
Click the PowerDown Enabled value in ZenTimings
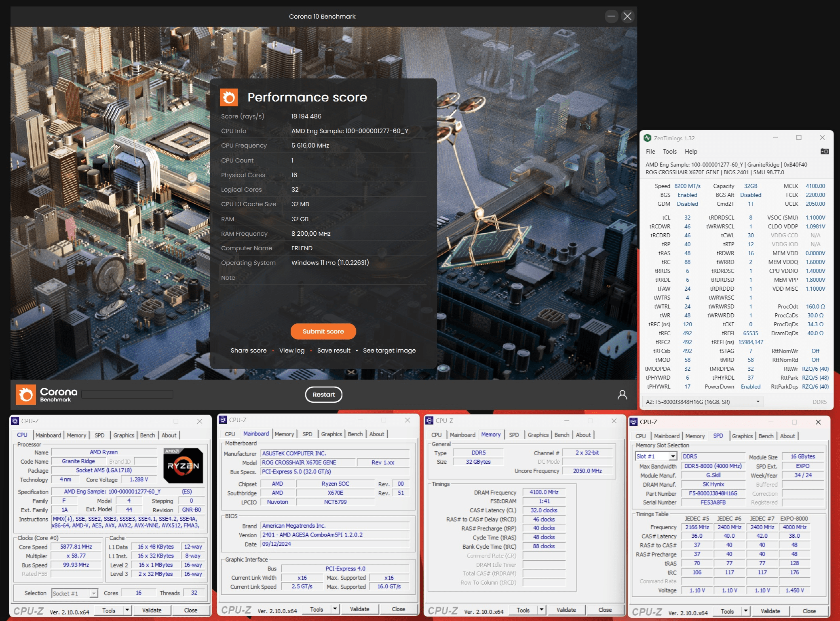click(x=750, y=387)
